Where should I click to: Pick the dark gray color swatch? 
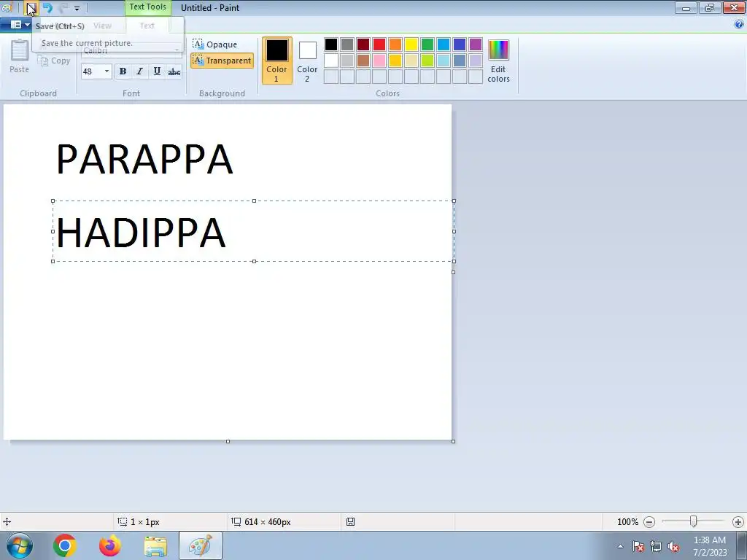click(347, 44)
